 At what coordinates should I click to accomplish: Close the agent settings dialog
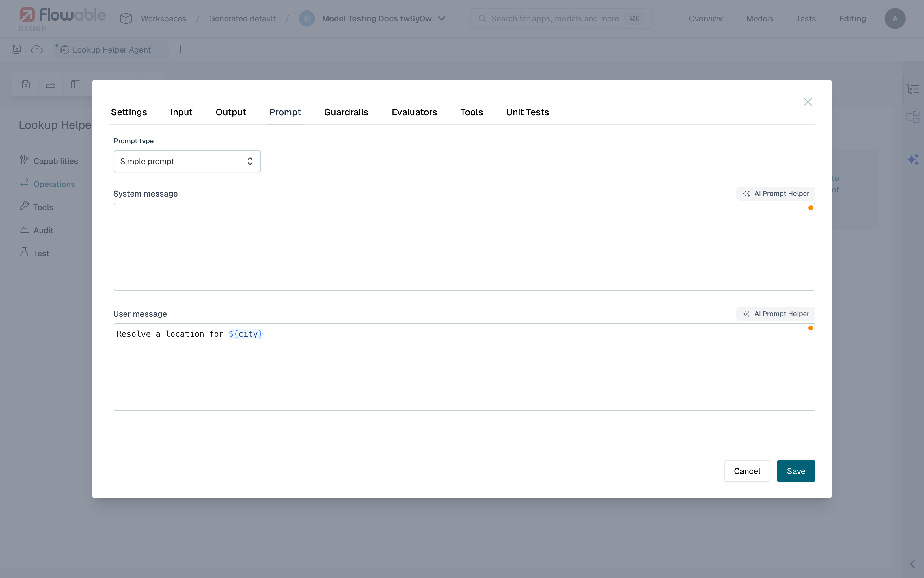pyautogui.click(x=808, y=102)
